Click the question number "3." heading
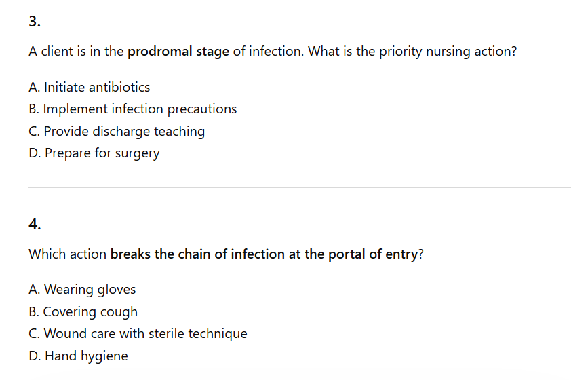588x380 pixels. point(35,21)
